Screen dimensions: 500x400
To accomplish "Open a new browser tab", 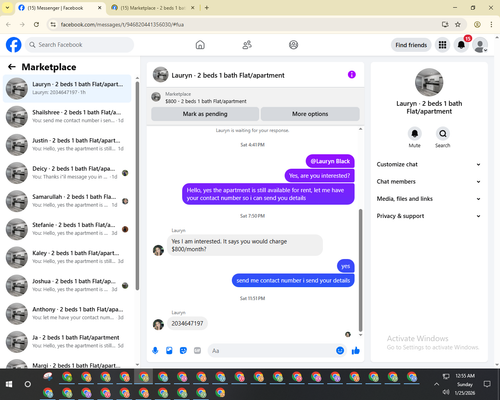I will pos(207,8).
